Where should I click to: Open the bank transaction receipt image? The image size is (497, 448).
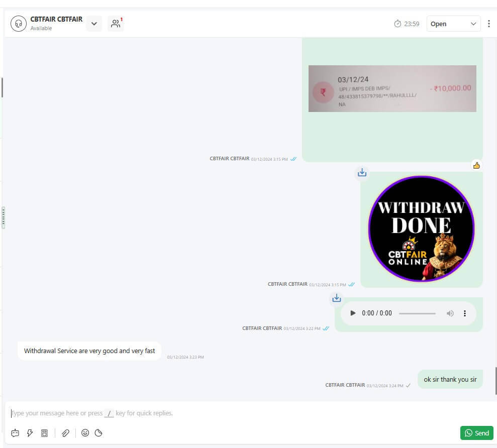[392, 88]
